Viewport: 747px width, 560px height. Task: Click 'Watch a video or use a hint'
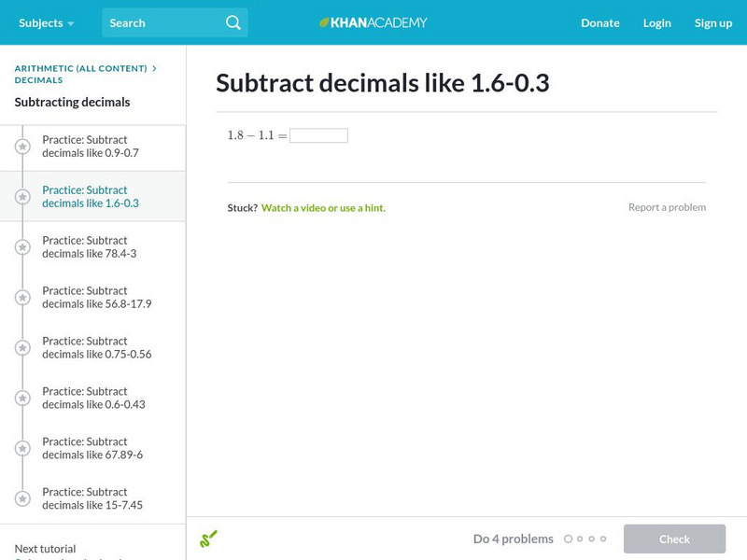coord(323,208)
